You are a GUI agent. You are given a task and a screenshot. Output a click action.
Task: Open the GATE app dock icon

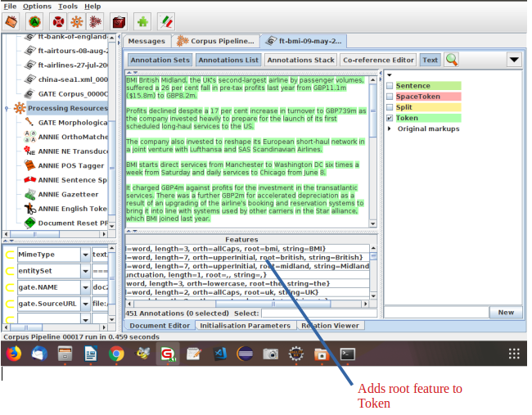click(168, 354)
